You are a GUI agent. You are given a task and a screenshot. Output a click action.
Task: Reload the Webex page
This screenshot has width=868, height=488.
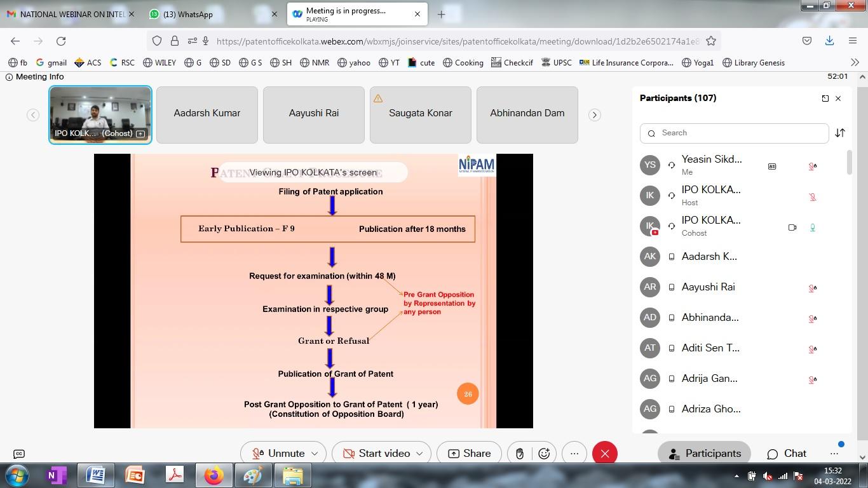coord(61,41)
